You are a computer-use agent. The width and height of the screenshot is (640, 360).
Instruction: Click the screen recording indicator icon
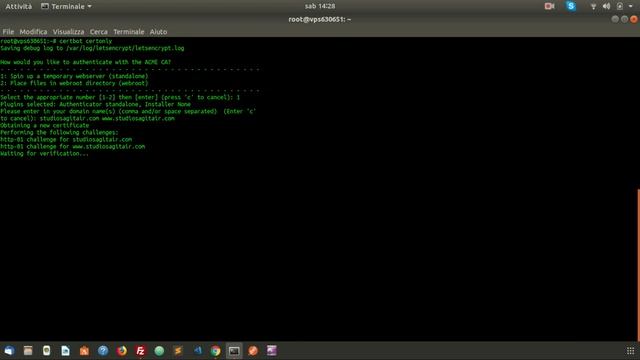(x=549, y=6)
